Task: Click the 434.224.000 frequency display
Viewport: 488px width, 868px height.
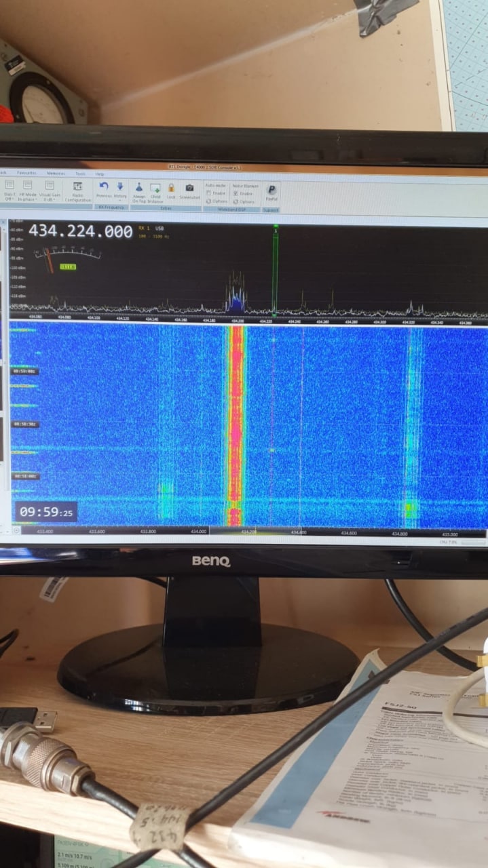Action: coord(80,232)
